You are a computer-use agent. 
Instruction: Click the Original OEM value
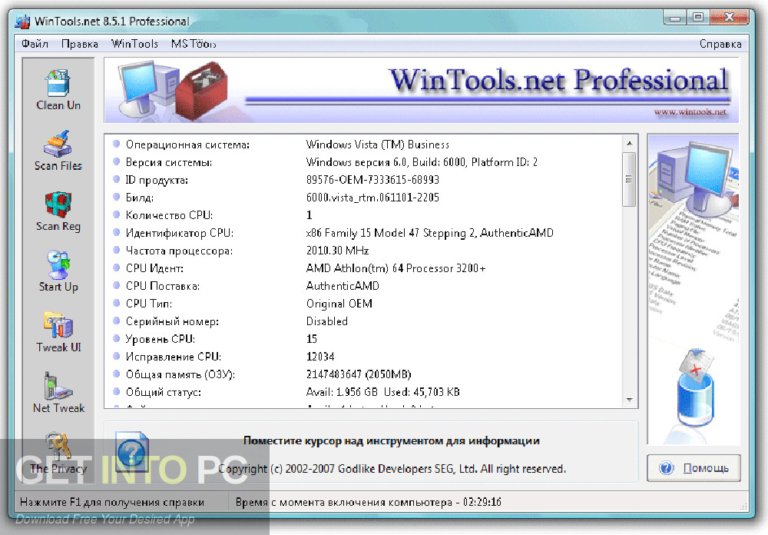[x=339, y=304]
